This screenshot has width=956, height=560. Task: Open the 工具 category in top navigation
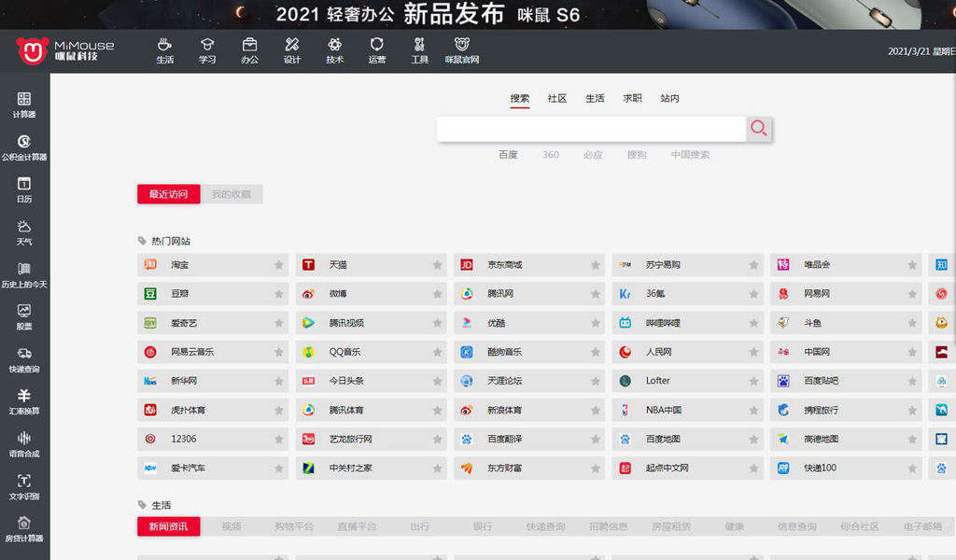419,50
